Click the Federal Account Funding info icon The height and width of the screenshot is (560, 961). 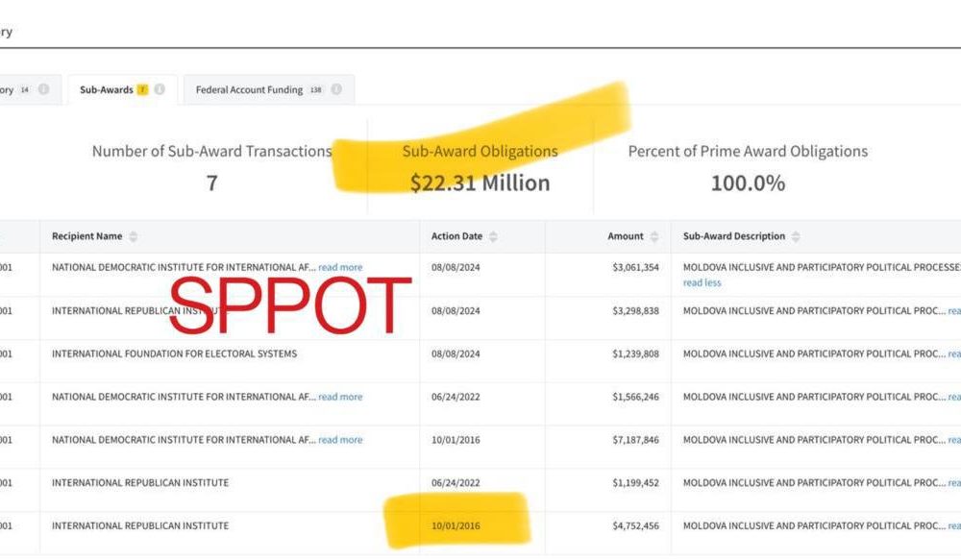[336, 89]
